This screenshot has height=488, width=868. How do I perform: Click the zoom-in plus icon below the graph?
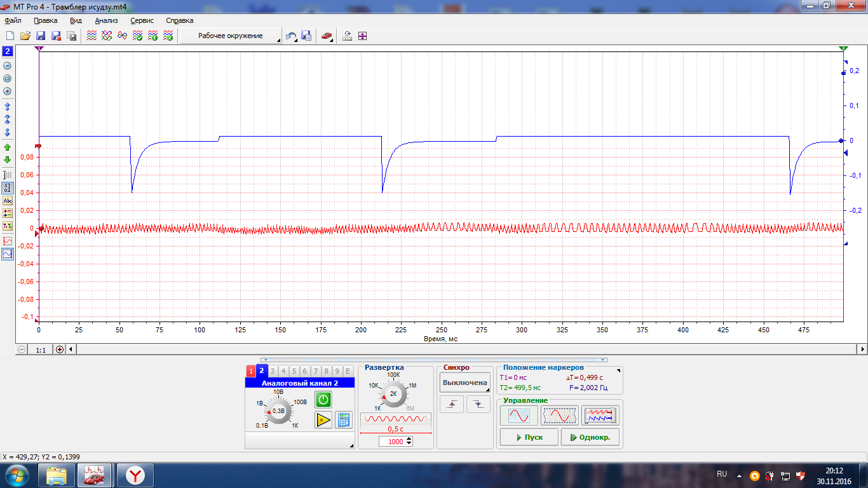60,349
